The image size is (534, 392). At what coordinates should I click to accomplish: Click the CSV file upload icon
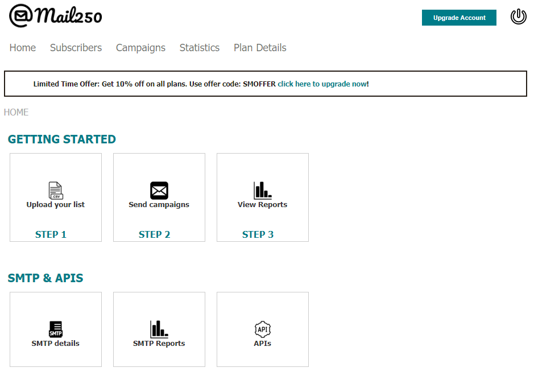click(x=55, y=191)
